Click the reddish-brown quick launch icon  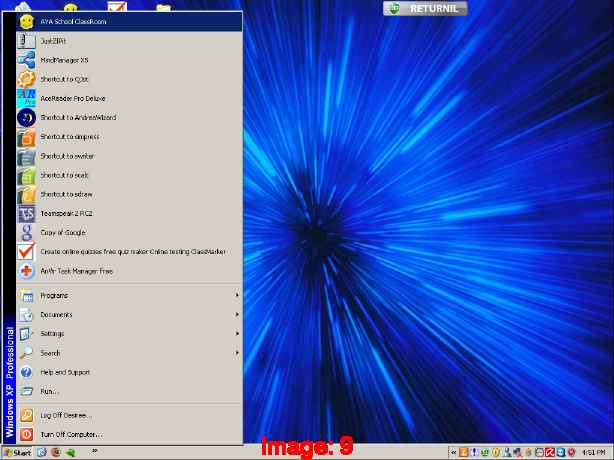56,453
